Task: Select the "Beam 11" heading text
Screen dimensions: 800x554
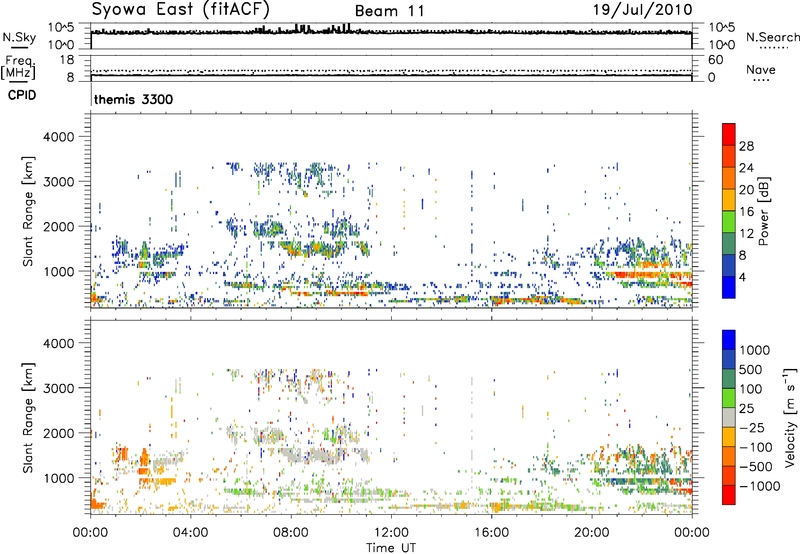Action: coord(389,11)
